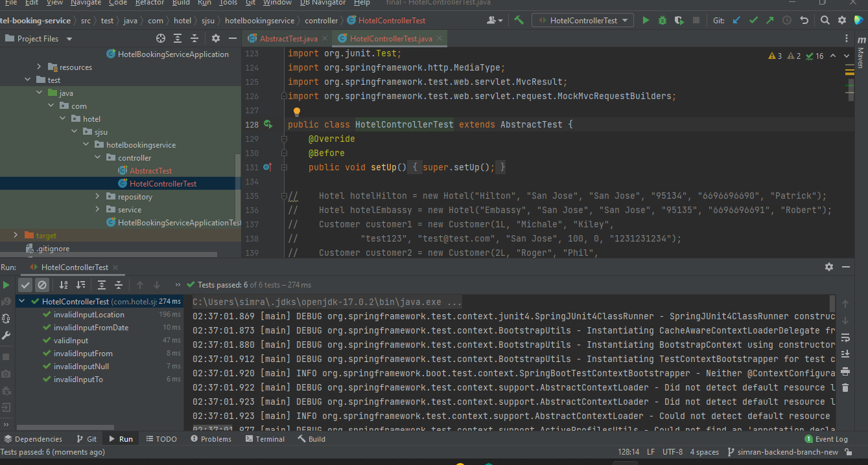Open the Terminal tool window
868x465 pixels.
264,438
